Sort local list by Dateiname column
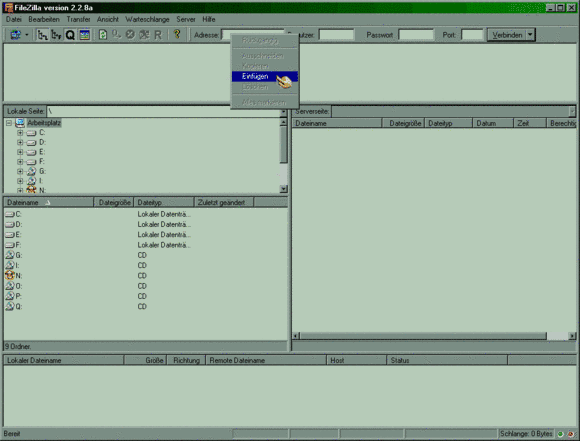 tap(48, 202)
